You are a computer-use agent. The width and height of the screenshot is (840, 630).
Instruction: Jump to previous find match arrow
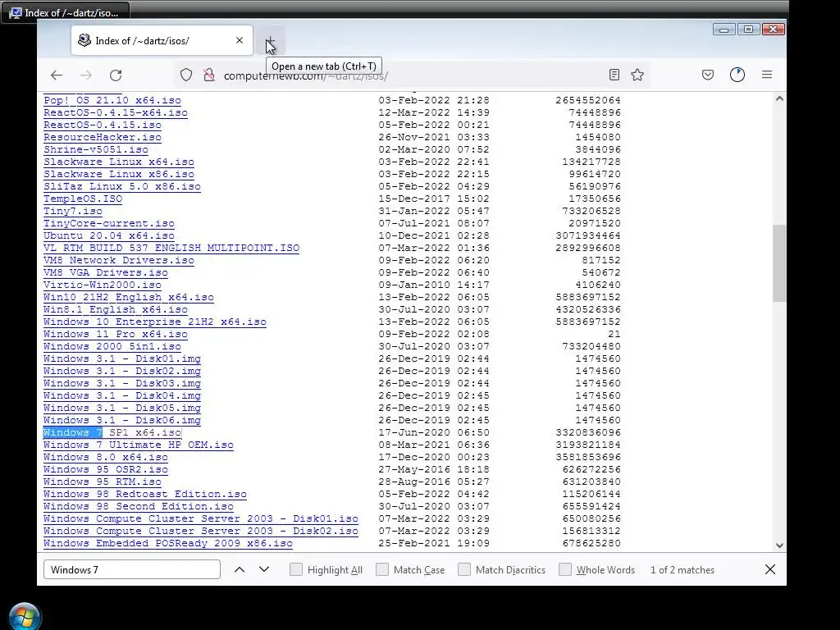pyautogui.click(x=240, y=569)
